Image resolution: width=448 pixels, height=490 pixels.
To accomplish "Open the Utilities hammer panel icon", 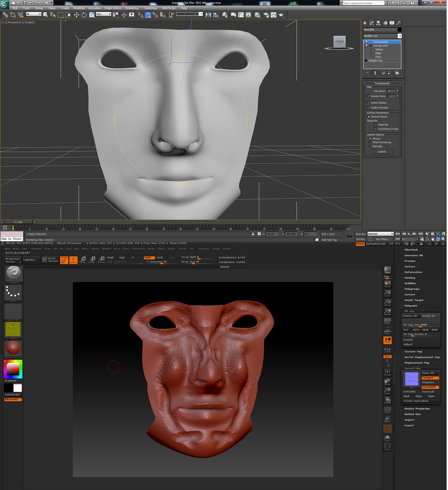I will [x=398, y=23].
